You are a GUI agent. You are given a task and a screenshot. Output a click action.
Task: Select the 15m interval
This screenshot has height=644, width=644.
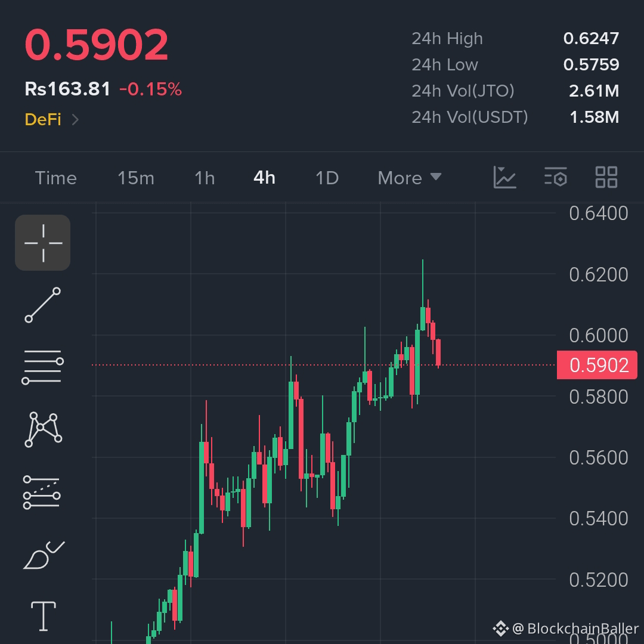136,178
